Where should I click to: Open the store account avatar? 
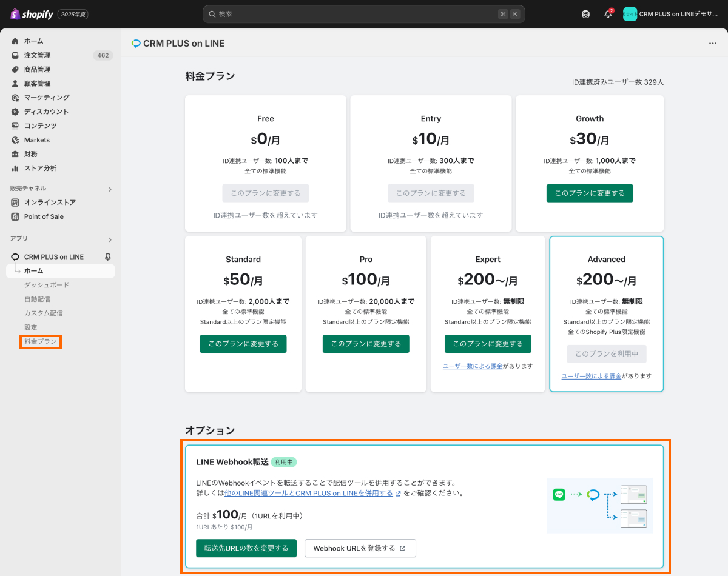point(630,14)
